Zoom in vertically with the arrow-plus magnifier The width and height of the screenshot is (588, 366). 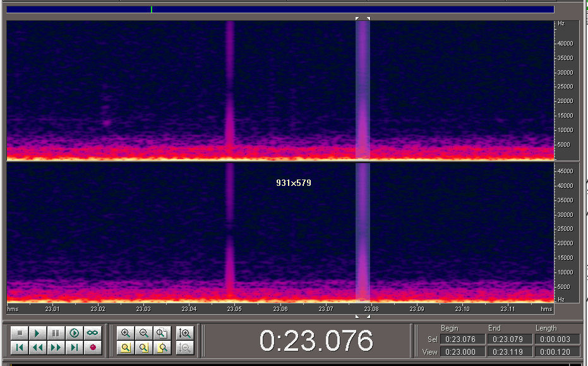185,333
